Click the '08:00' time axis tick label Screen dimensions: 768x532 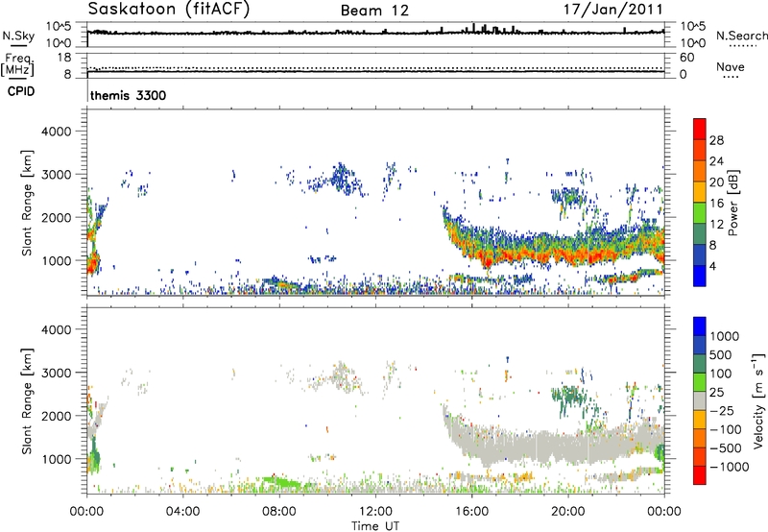(x=279, y=512)
